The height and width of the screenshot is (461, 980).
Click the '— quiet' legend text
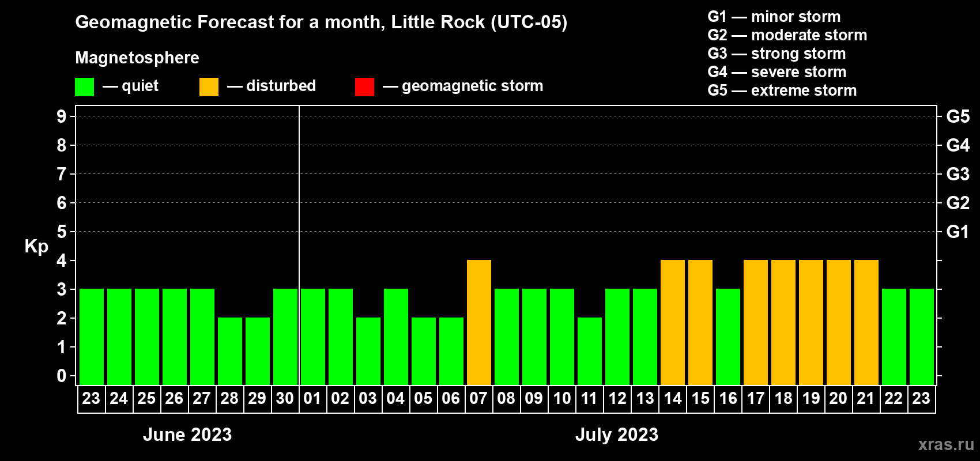tap(130, 86)
